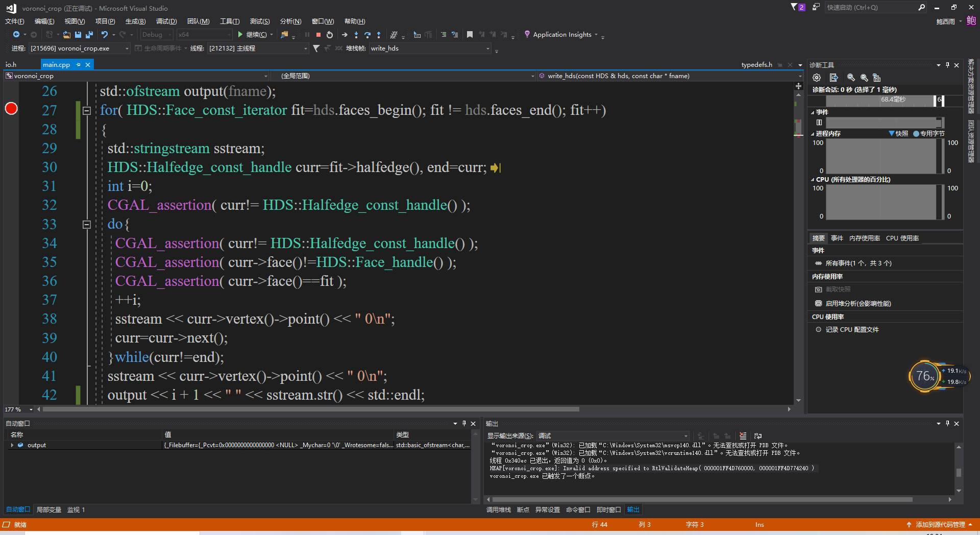Toggle the breakpoint on line 27
This screenshot has width=980, height=535.
tap(11, 108)
